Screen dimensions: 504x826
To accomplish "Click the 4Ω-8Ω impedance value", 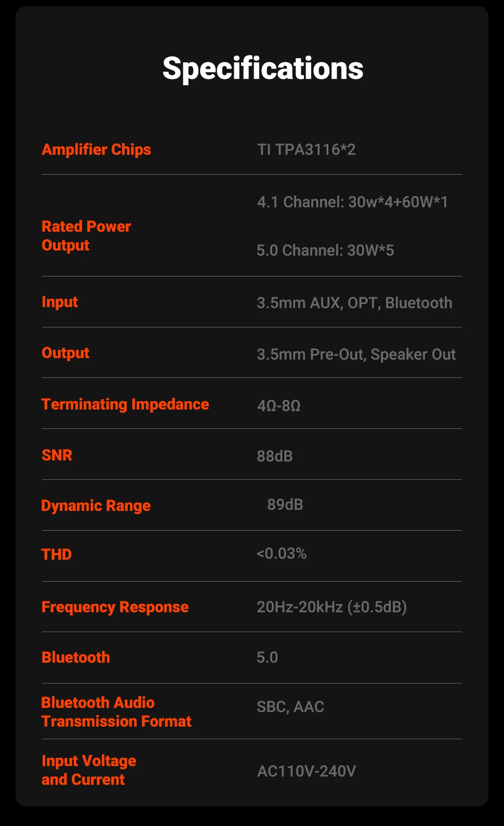I will [279, 405].
